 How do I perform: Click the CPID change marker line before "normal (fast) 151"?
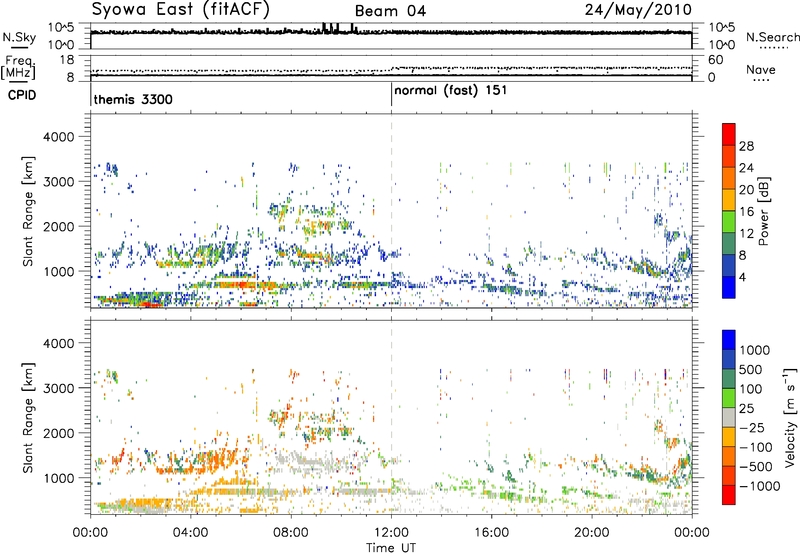click(x=391, y=94)
